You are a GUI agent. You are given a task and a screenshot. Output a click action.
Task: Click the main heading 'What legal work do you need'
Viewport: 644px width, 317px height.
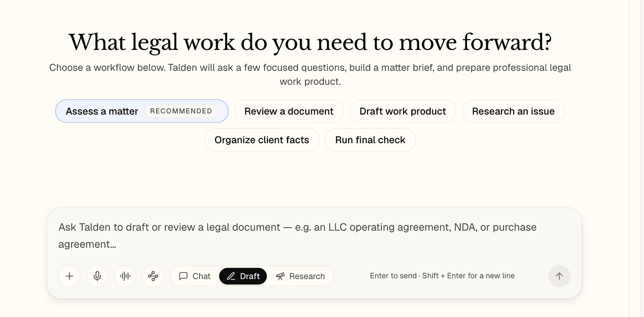pos(310,42)
